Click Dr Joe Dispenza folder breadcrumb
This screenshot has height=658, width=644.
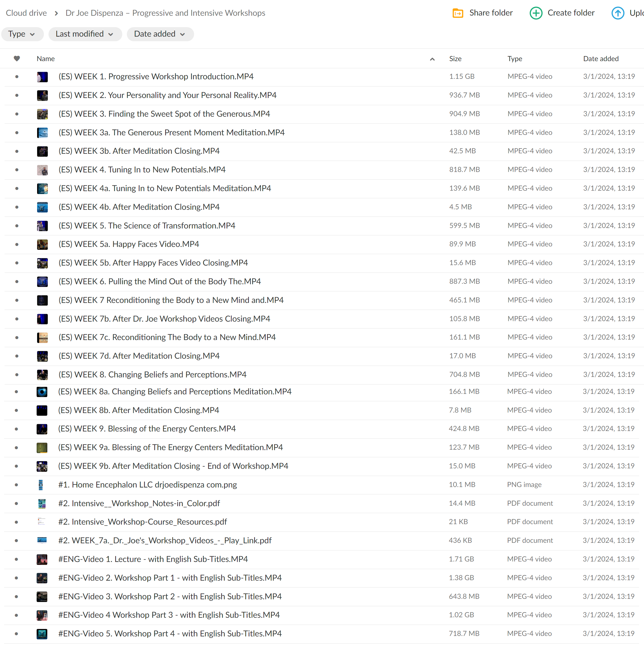tap(165, 13)
